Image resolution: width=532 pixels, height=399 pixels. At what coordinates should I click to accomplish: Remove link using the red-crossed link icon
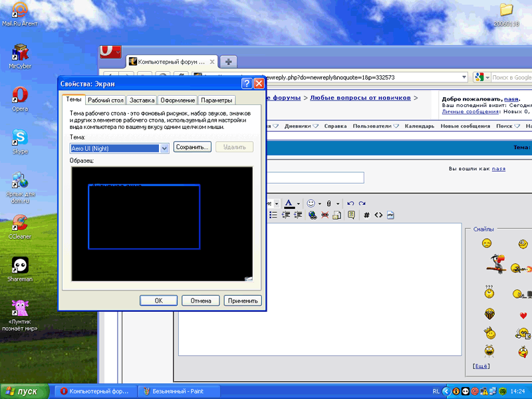tap(325, 215)
